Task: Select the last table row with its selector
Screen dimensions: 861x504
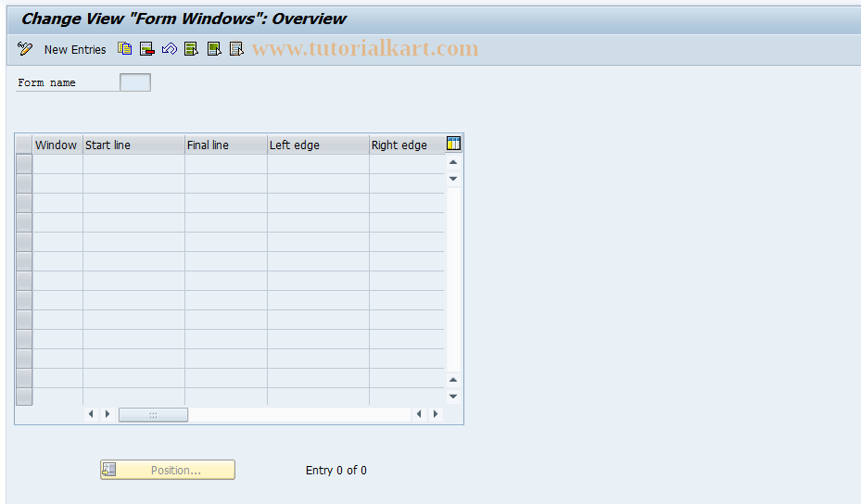Action: coord(24,397)
